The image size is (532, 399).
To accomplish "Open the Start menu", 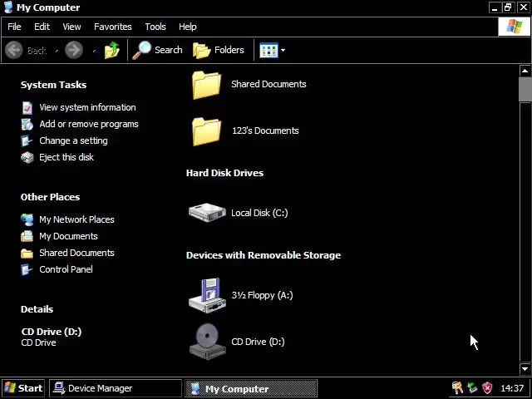I will (23, 388).
